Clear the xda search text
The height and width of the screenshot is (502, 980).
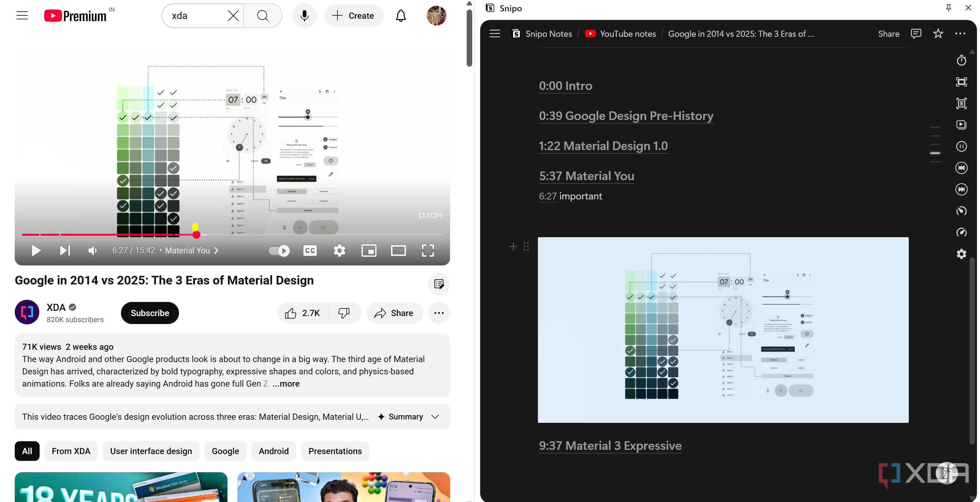pos(233,16)
